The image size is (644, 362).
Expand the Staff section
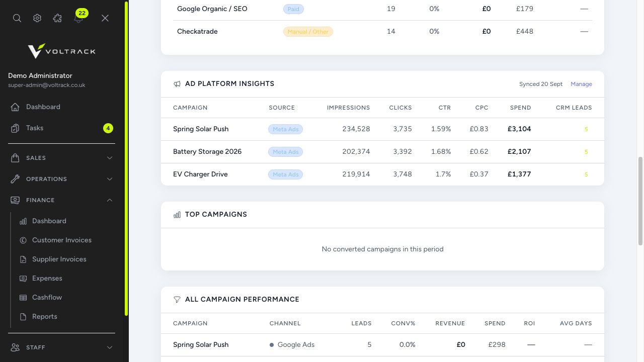click(61, 347)
